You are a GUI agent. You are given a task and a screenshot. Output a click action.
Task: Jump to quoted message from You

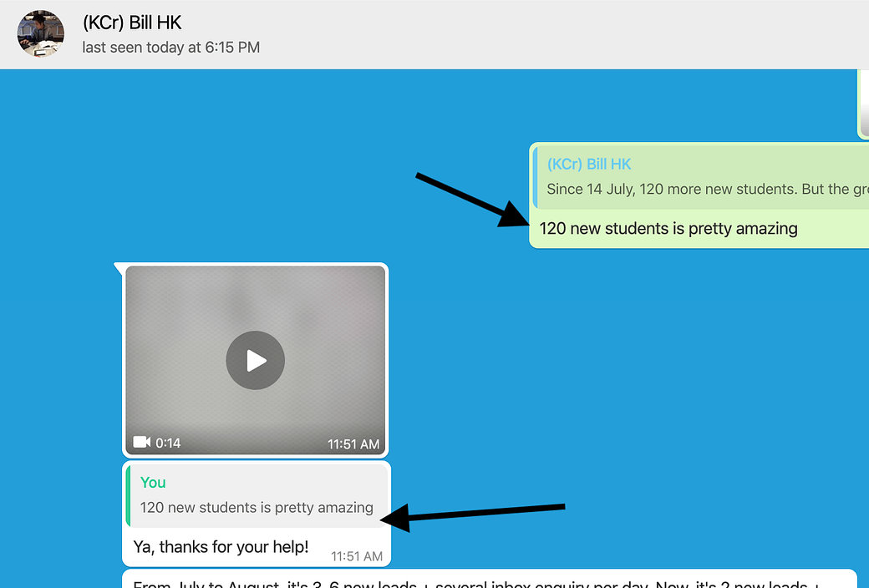(257, 495)
